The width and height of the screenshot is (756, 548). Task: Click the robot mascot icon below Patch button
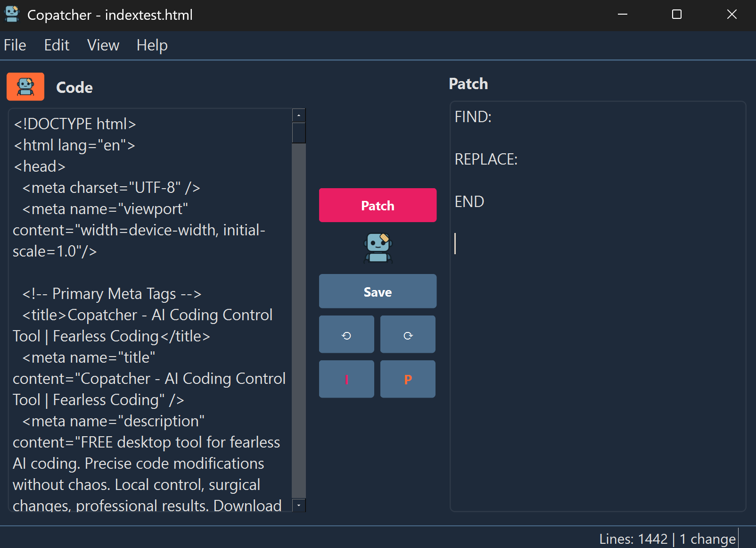(378, 248)
